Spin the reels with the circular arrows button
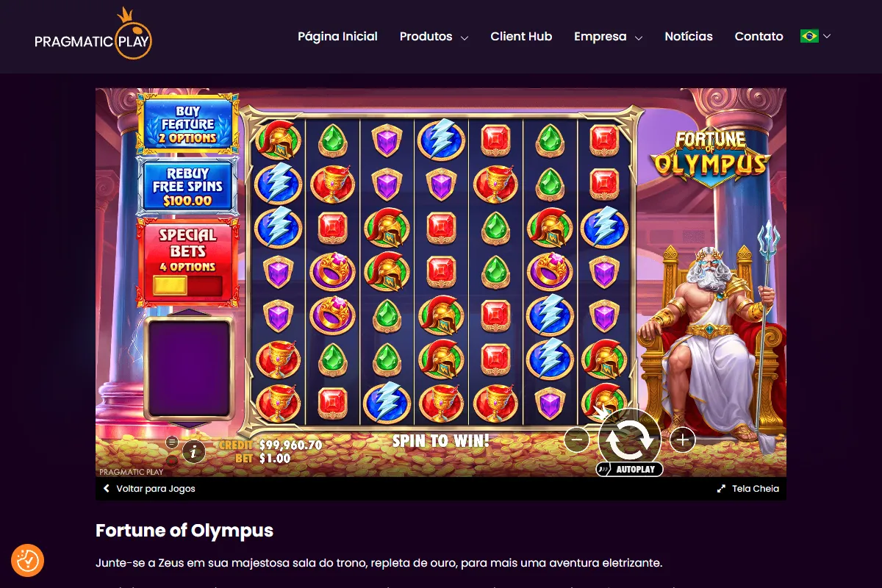 tap(629, 439)
